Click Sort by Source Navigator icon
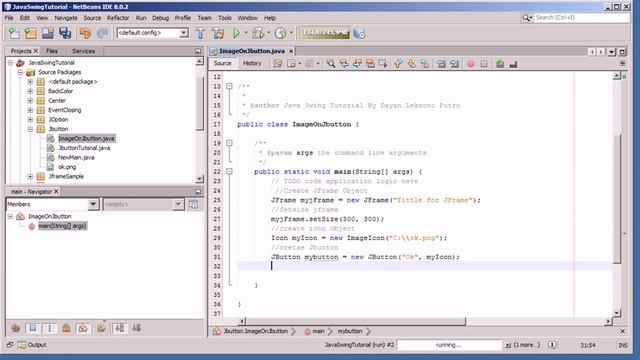This screenshot has height=360, width=640. (x=136, y=328)
